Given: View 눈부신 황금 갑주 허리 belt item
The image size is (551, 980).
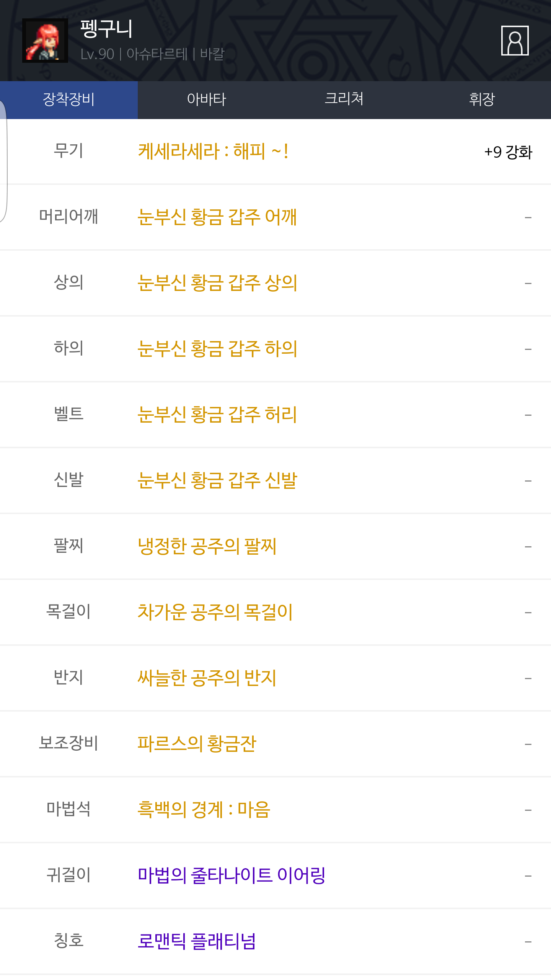Looking at the screenshot, I should [217, 415].
